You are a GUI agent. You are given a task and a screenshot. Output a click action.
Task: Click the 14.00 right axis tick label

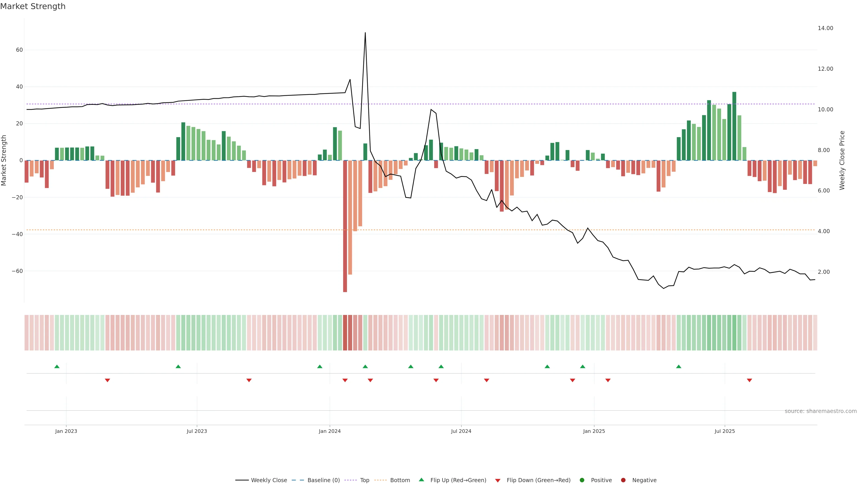tap(825, 28)
